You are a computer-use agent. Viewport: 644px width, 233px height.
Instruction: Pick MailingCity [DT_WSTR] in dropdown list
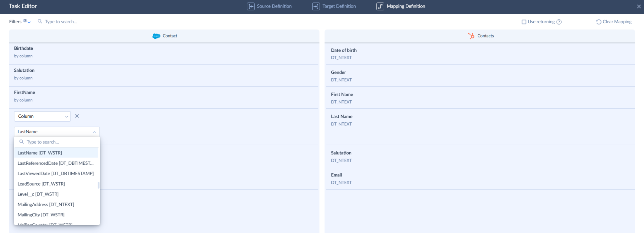(41, 215)
